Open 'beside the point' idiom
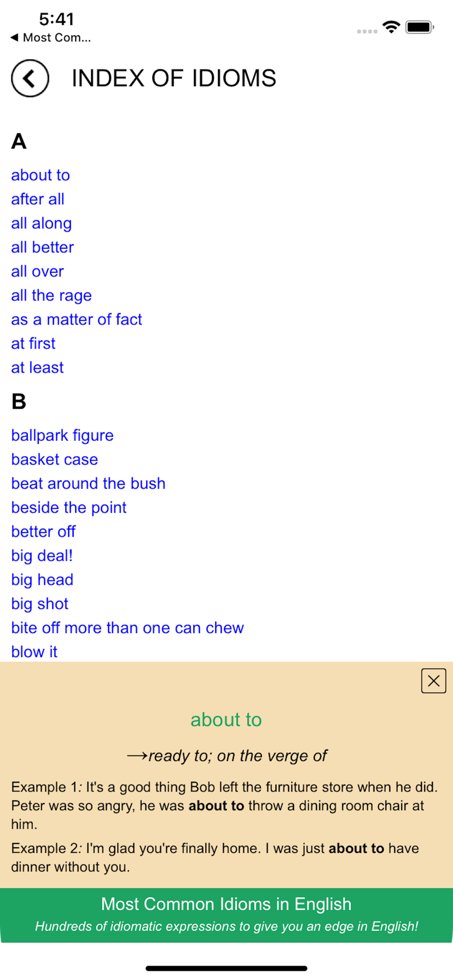453x980 pixels. point(69,508)
